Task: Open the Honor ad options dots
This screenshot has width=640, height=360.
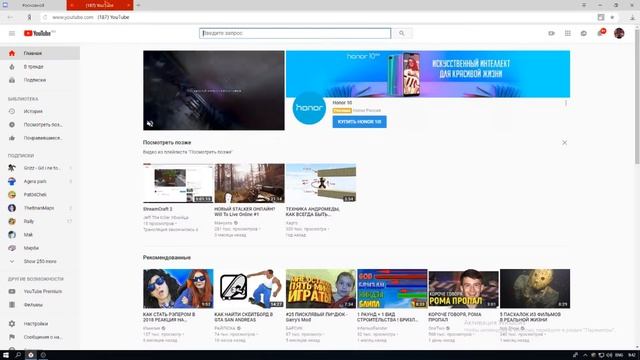Action: click(566, 103)
